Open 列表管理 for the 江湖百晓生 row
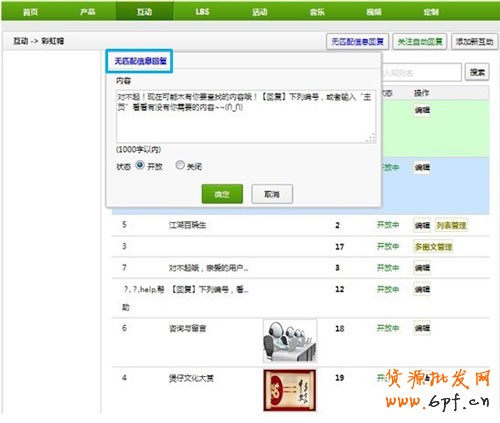 coord(451,226)
